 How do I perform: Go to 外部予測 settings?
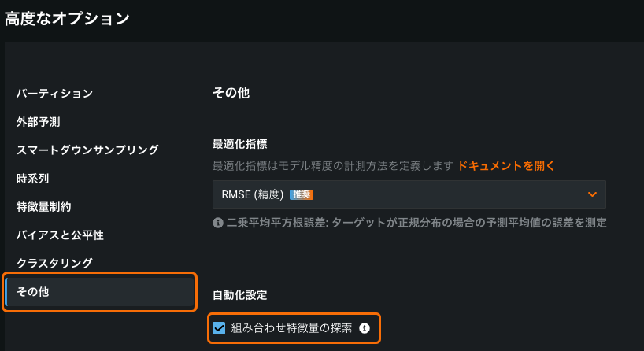39,122
